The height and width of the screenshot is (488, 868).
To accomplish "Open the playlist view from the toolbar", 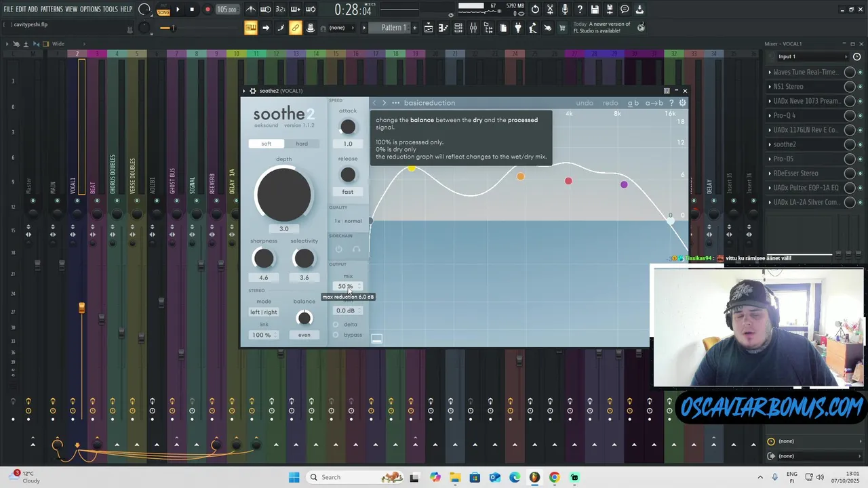I will tap(429, 28).
